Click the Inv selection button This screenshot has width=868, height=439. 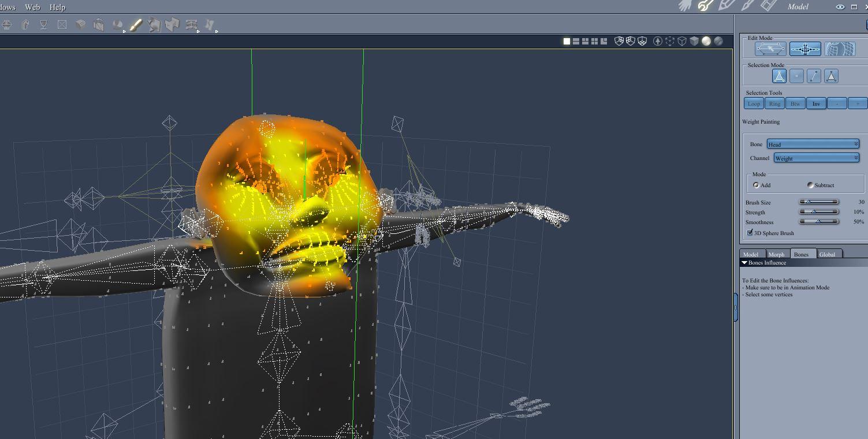coord(816,103)
